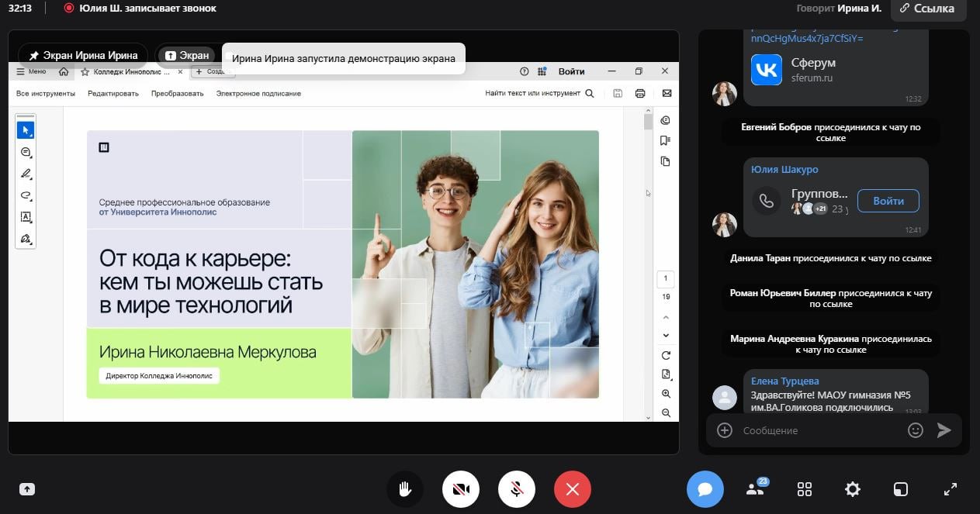Switch to the Экран tab
The height and width of the screenshot is (514, 980).
pyautogui.click(x=187, y=55)
